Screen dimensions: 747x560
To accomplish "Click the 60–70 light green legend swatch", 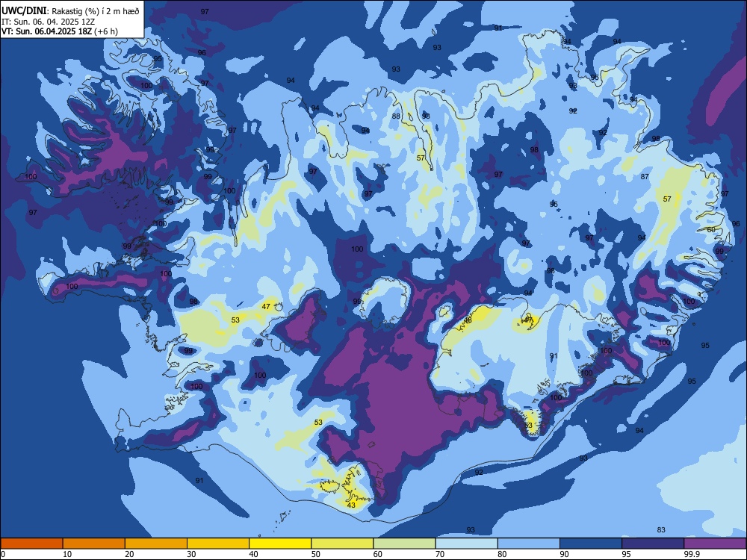I will coord(404,544).
